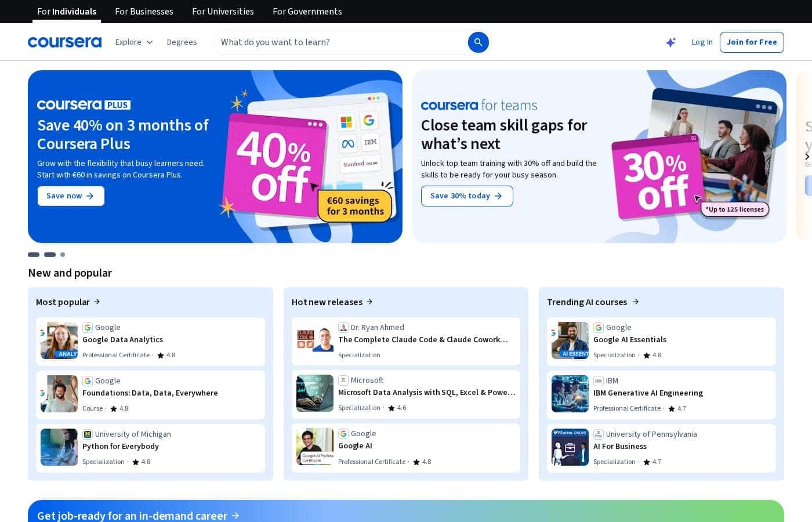Image resolution: width=812 pixels, height=522 pixels.
Task: Open the Trending AI courses section link
Action: (593, 302)
